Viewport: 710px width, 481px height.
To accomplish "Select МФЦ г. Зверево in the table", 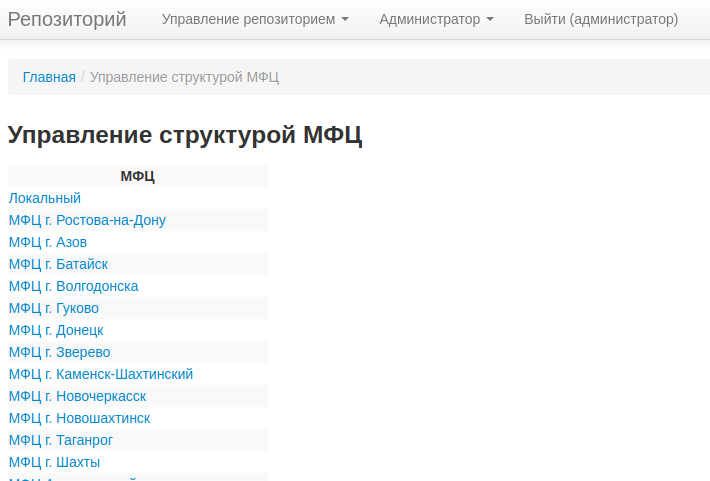I will (x=59, y=352).
